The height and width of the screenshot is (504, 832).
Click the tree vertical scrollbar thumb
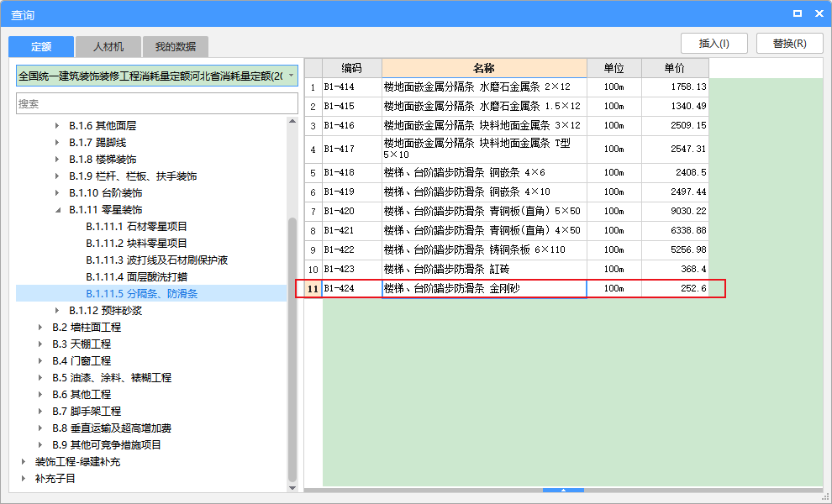(292, 349)
